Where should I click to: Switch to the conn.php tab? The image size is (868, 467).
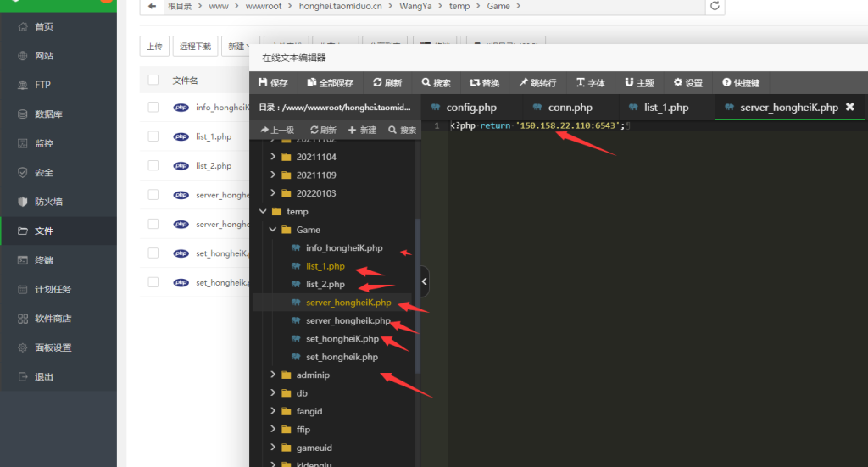coord(562,108)
